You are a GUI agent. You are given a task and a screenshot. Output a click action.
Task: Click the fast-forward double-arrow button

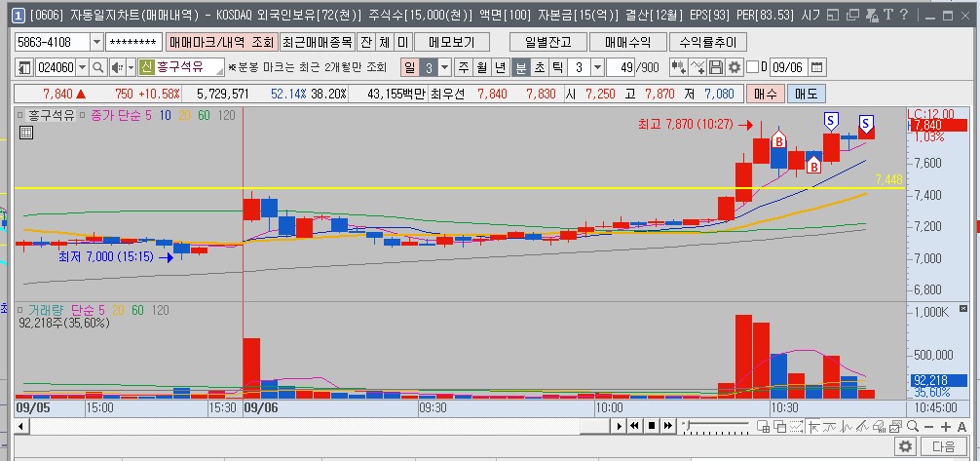point(668,426)
